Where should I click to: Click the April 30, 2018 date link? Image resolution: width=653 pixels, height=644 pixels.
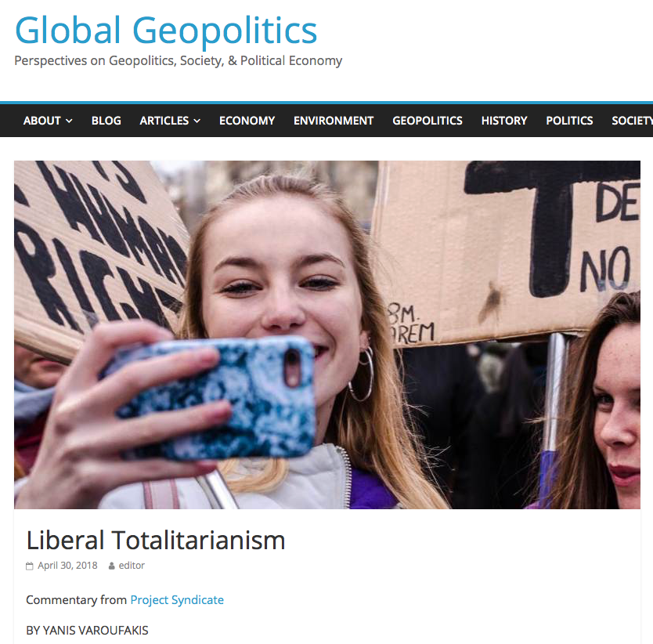(67, 566)
